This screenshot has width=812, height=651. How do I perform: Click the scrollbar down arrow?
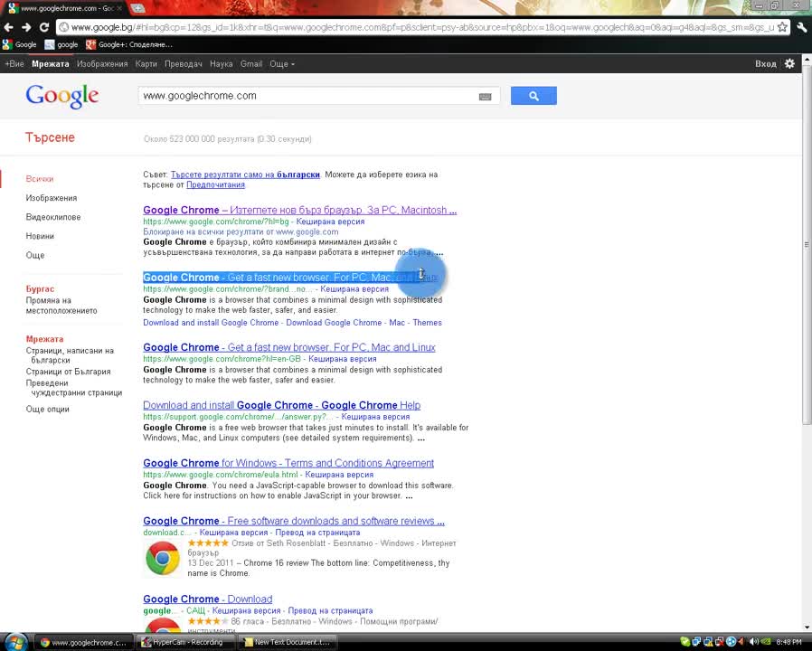tap(807, 627)
